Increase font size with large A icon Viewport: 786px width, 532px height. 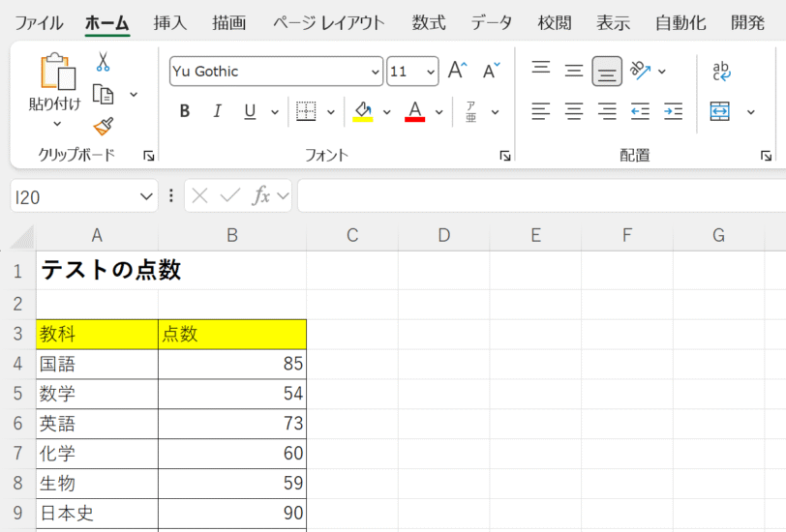[x=457, y=71]
